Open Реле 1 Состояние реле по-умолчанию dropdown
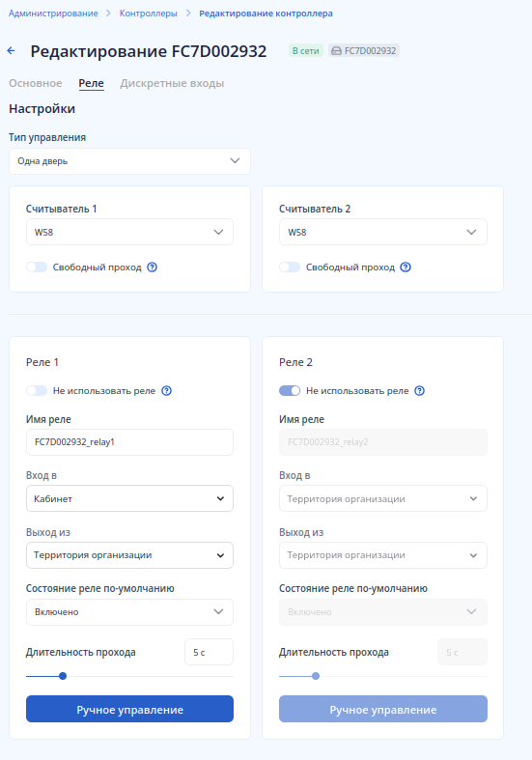 click(129, 612)
